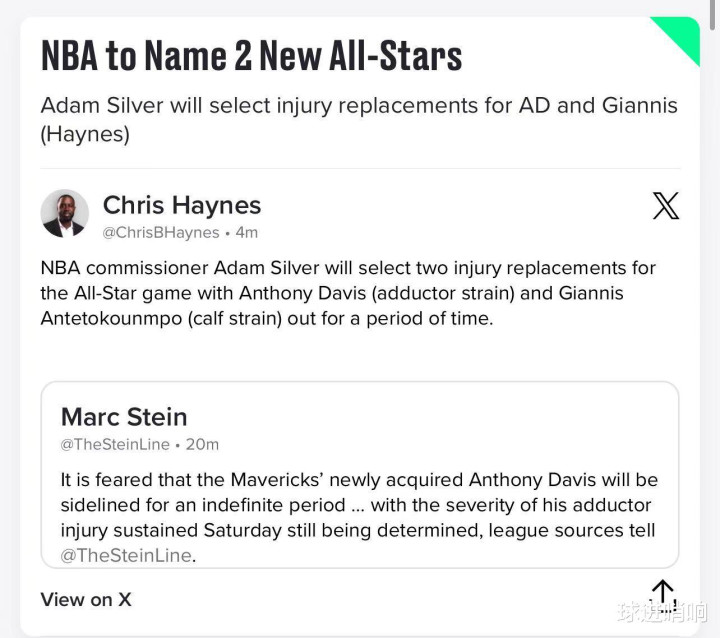Tap the green corner ribbon marker

pos(680,37)
